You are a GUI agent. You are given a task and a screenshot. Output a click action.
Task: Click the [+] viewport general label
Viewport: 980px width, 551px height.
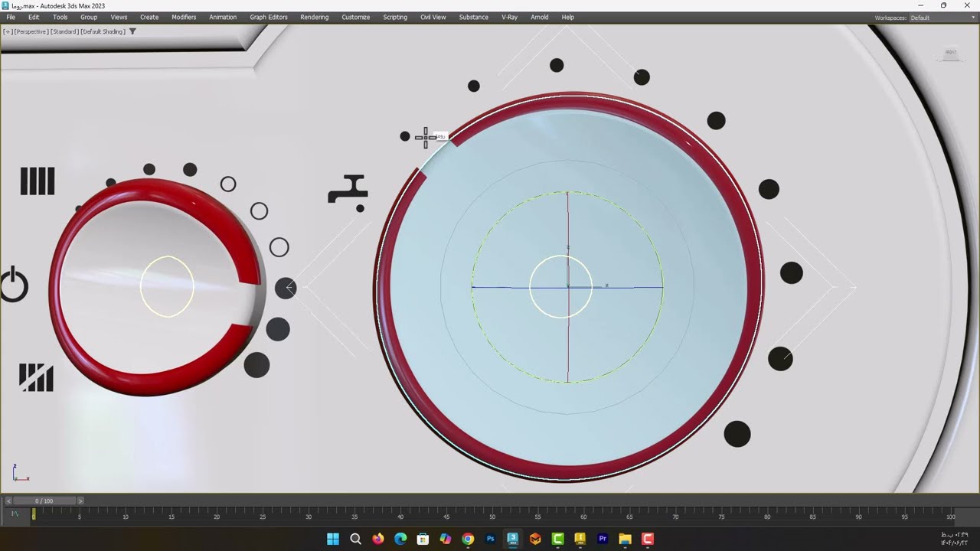(x=8, y=31)
